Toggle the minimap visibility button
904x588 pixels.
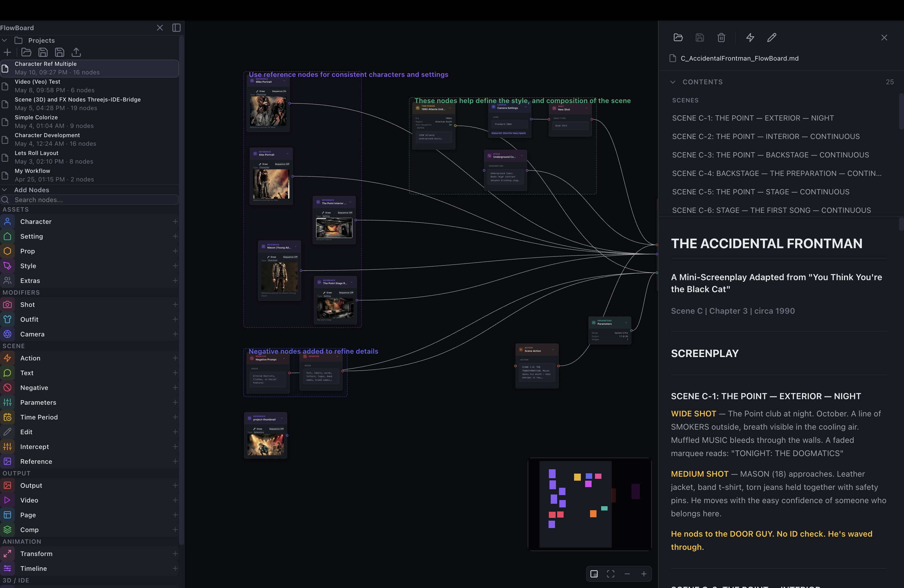(x=594, y=574)
